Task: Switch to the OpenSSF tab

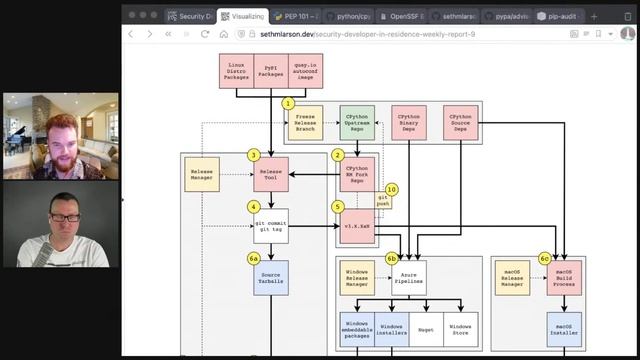Action: point(402,16)
